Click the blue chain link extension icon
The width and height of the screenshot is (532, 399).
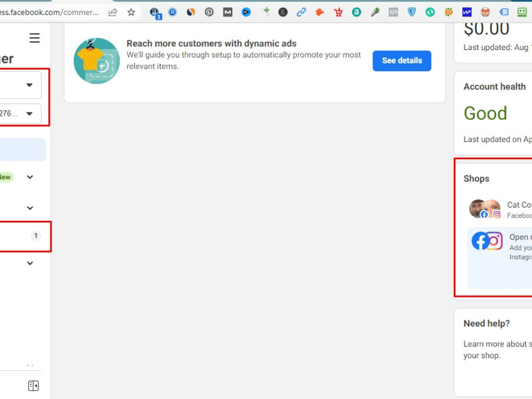[x=301, y=12]
